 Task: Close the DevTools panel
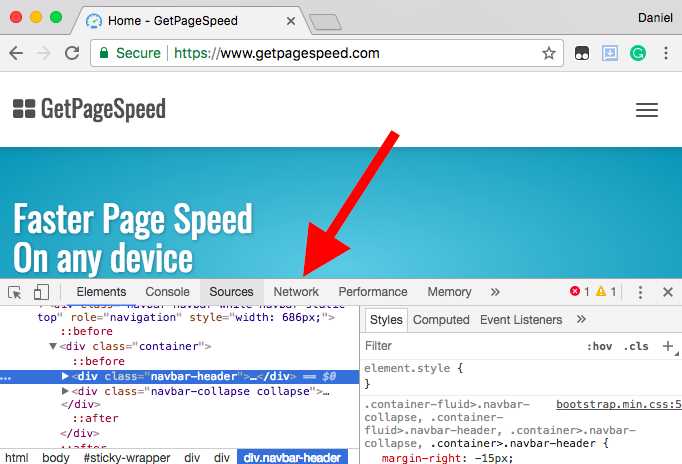[668, 292]
